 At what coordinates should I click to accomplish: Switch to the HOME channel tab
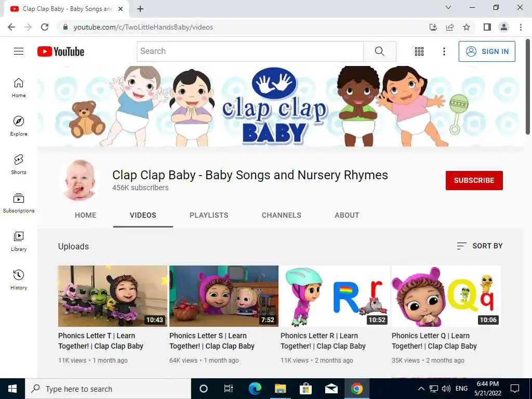86,215
